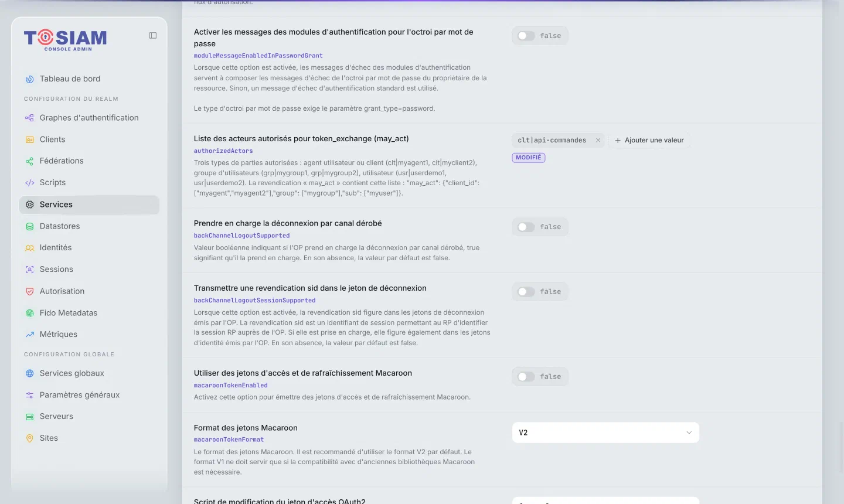Enable backChannelLogoutSessionSupported toggle
Image resolution: width=844 pixels, height=504 pixels.
(x=526, y=292)
